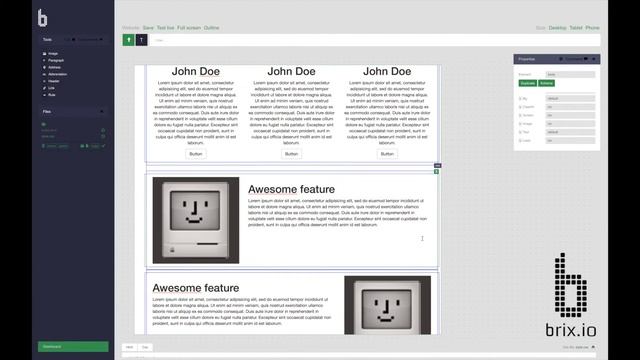Click the Button under third John Doe
The width and height of the screenshot is (640, 360).
pyautogui.click(x=387, y=154)
